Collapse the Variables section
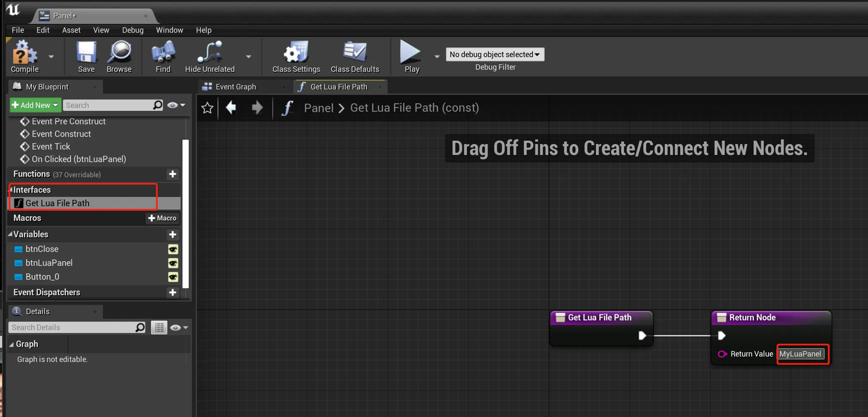This screenshot has width=868, height=417. pyautogui.click(x=10, y=234)
